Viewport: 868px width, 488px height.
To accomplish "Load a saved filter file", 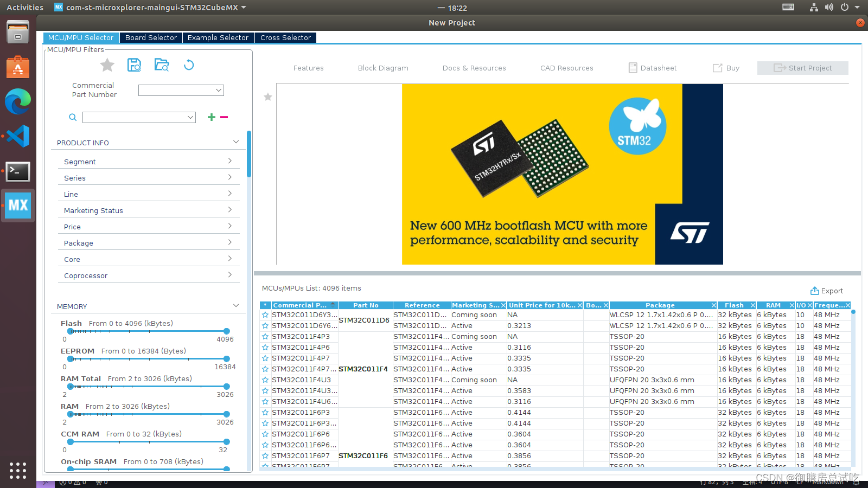I will pos(161,65).
